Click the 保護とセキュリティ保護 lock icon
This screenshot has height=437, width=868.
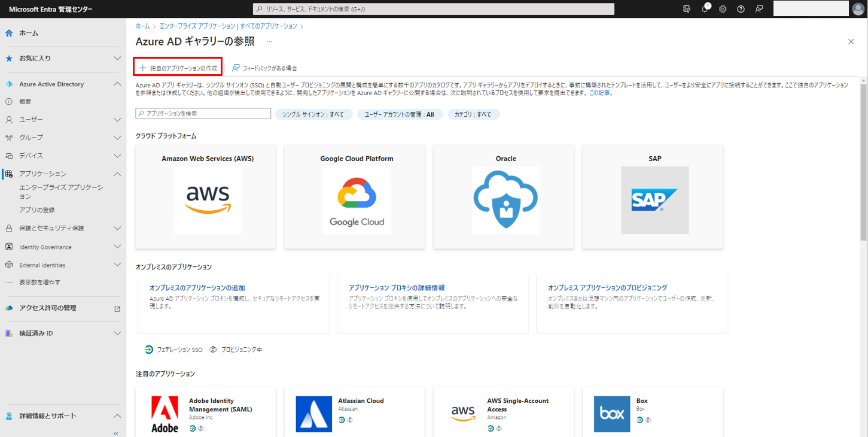(x=9, y=228)
